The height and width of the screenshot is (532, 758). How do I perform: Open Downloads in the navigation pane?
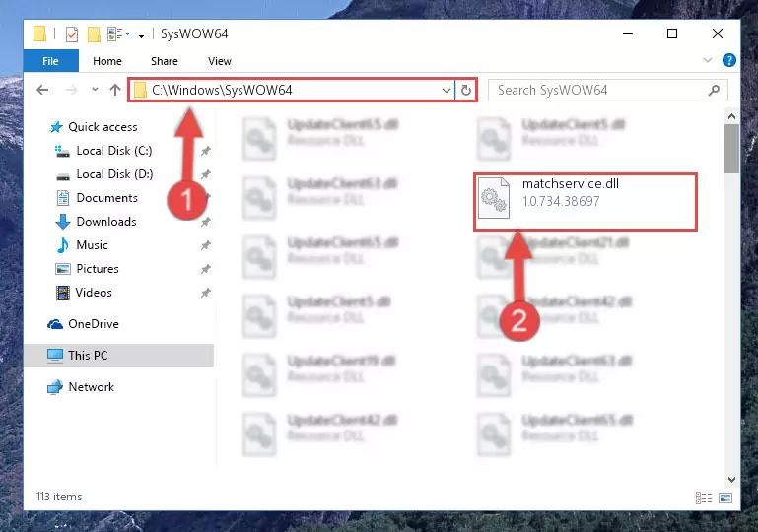(x=106, y=222)
